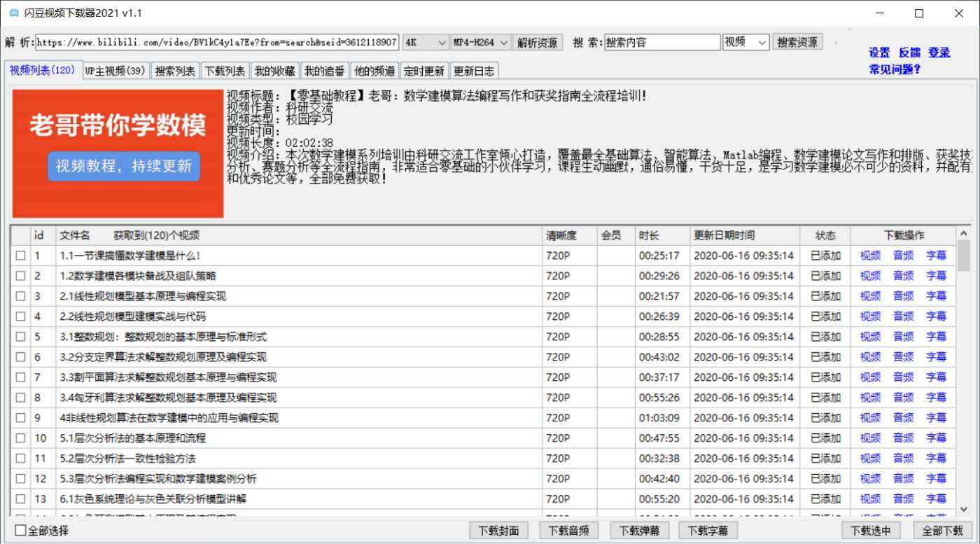Click 解析资源 to parse the video link
This screenshot has width=980, height=544.
[538, 41]
